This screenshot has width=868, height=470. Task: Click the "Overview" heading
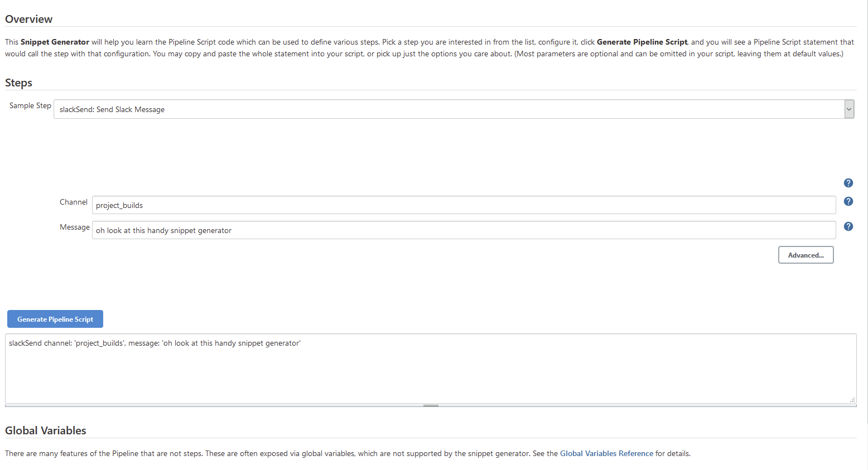29,19
